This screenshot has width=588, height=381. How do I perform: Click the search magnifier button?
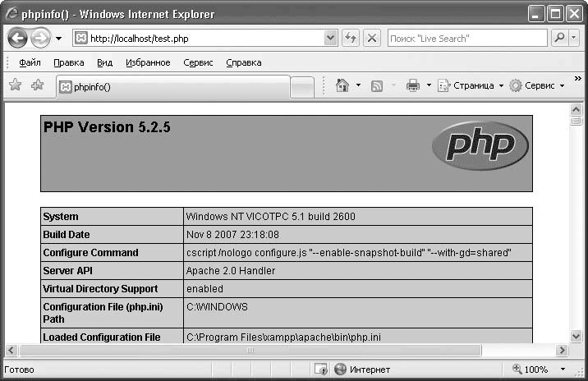point(559,38)
